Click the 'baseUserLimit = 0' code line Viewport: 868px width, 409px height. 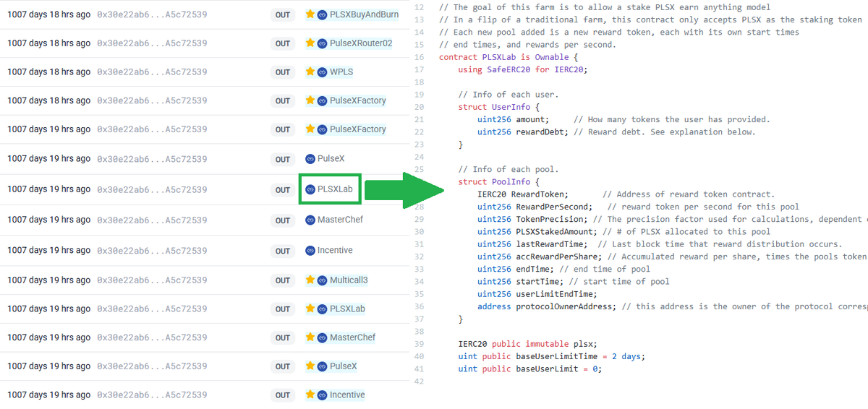coord(530,369)
